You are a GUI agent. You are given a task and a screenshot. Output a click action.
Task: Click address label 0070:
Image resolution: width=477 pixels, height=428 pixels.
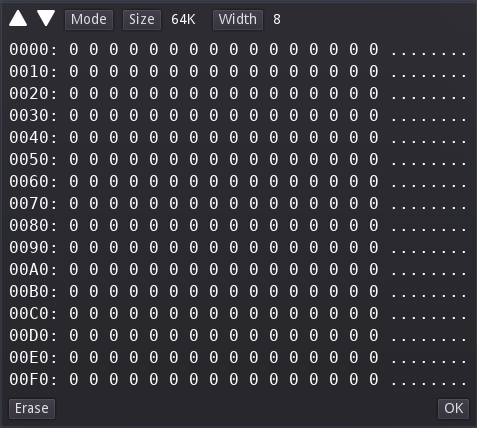point(33,204)
